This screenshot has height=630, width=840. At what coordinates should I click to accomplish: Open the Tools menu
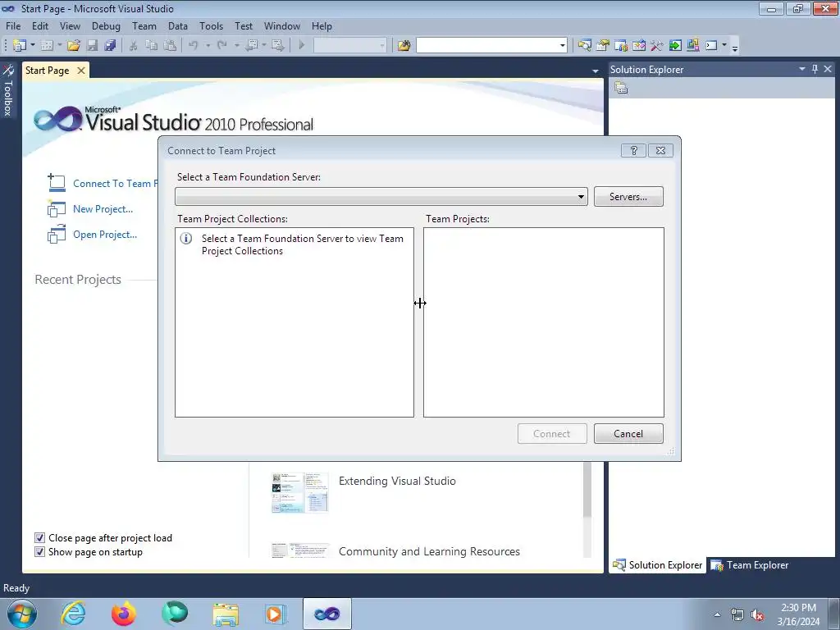tap(211, 25)
